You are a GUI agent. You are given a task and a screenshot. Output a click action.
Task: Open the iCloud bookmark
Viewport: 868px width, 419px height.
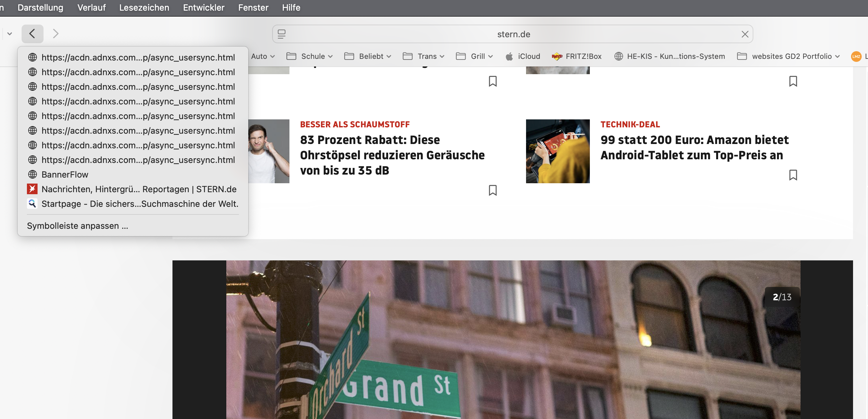523,56
